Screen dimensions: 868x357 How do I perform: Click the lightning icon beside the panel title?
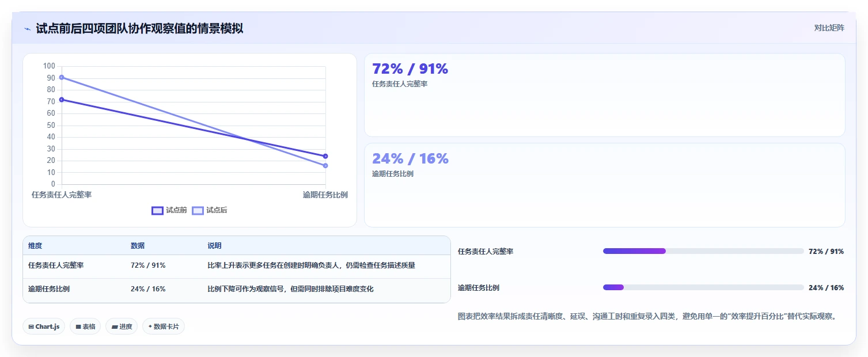27,28
